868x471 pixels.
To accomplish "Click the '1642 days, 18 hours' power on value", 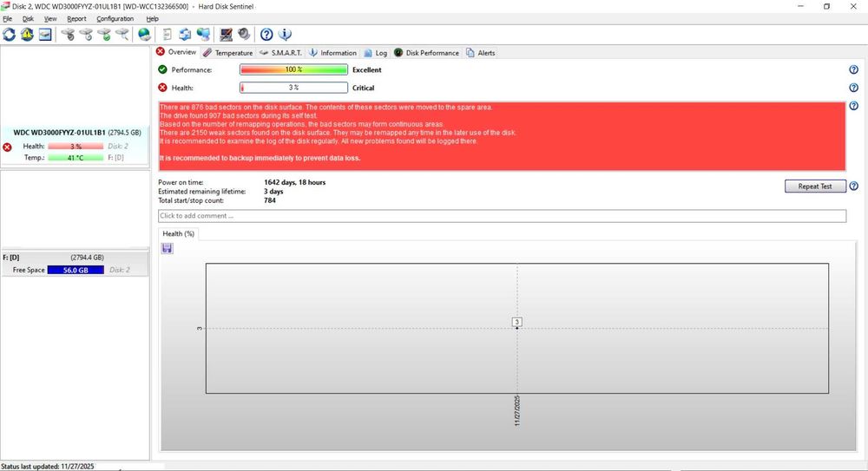I will tap(294, 182).
